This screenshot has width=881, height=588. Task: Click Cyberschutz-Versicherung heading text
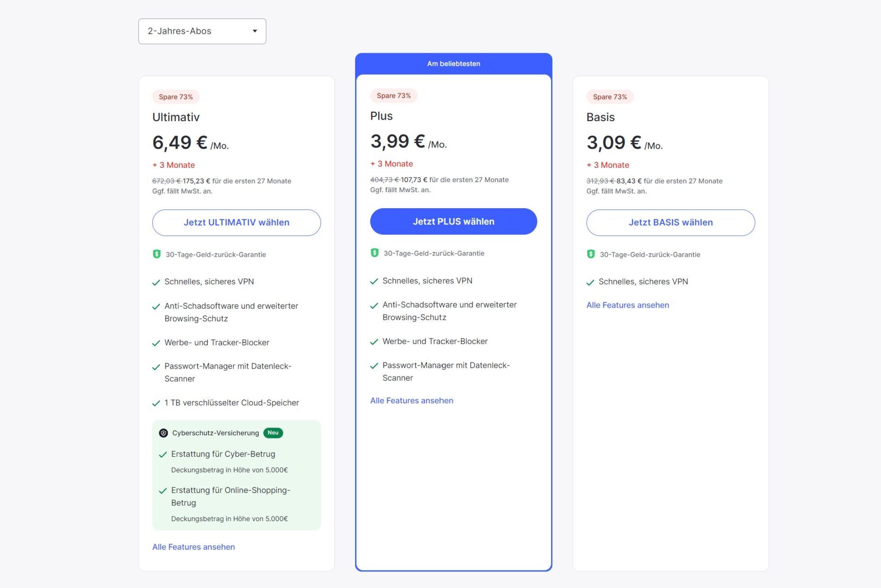tap(215, 433)
